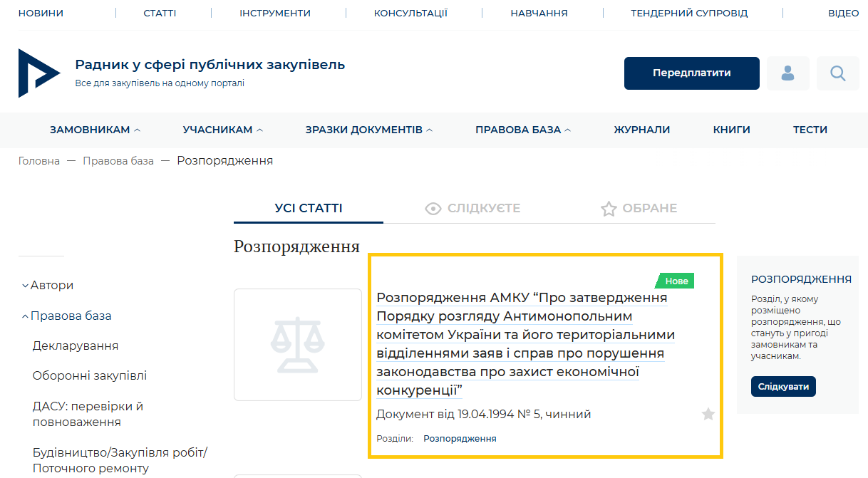Go to Інструменти in top bar
The width and height of the screenshot is (868, 478).
(275, 13)
